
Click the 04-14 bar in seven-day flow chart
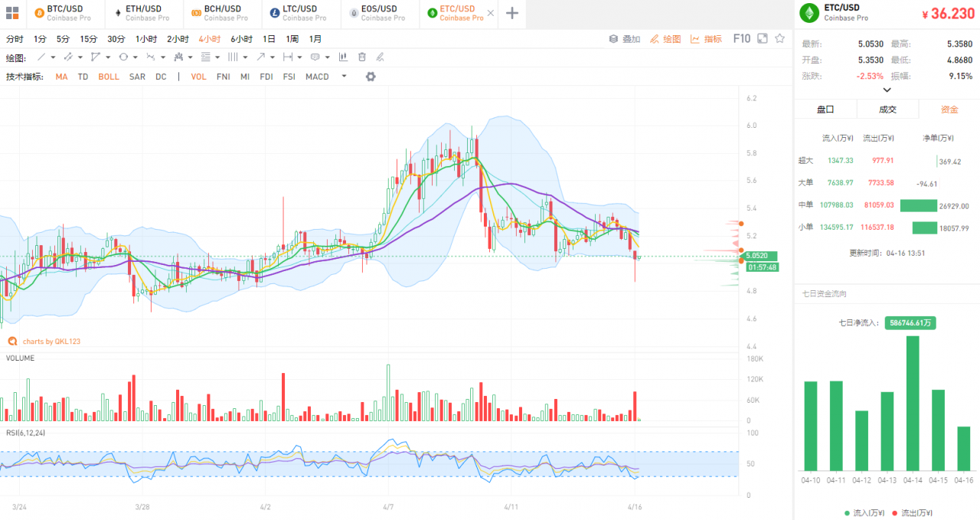pyautogui.click(x=913, y=403)
